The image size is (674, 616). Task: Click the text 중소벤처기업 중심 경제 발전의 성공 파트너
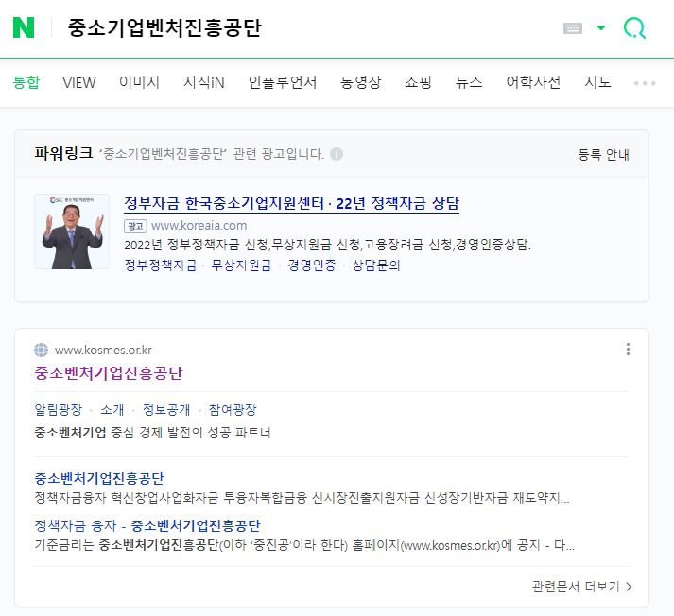tap(152, 432)
